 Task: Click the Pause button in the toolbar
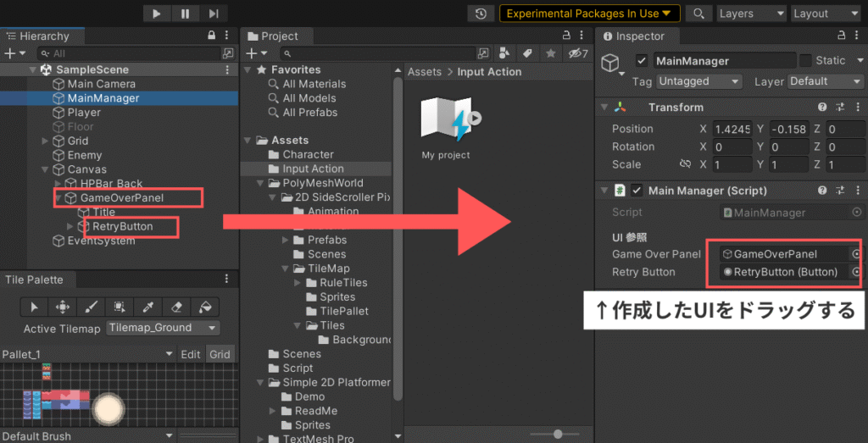185,13
